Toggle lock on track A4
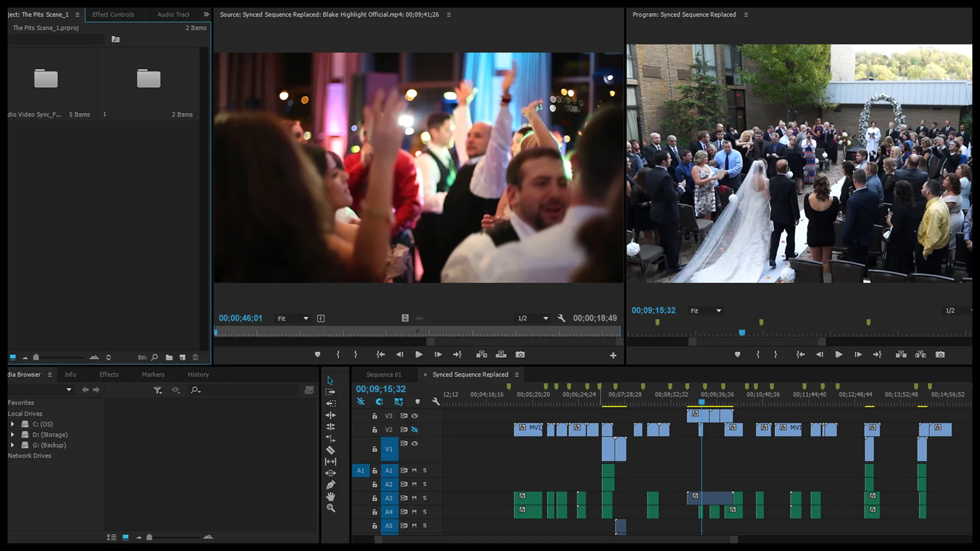Screen dimensions: 980x551 click(x=375, y=512)
